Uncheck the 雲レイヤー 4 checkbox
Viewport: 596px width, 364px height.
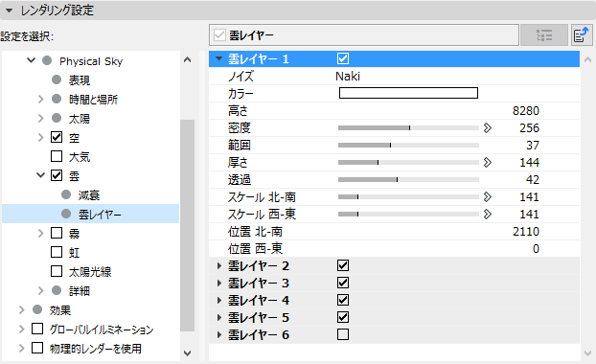click(x=343, y=300)
